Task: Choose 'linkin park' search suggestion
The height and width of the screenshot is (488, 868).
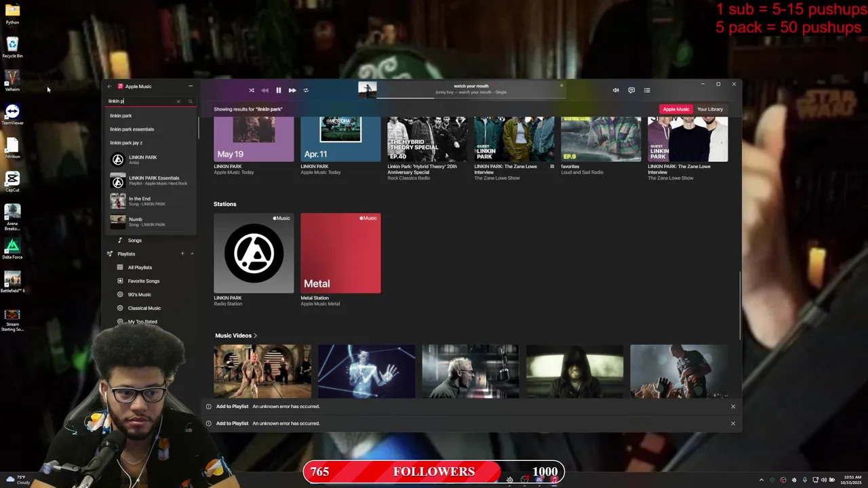Action: click(x=151, y=115)
